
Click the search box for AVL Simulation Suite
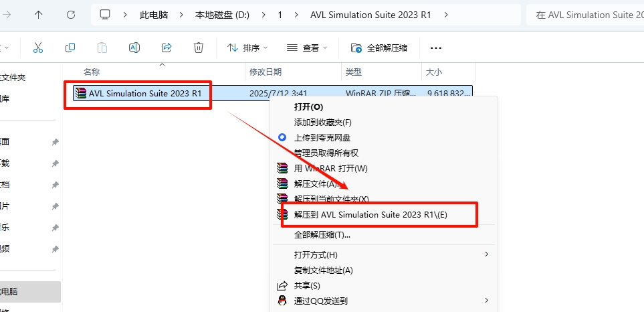tap(585, 15)
